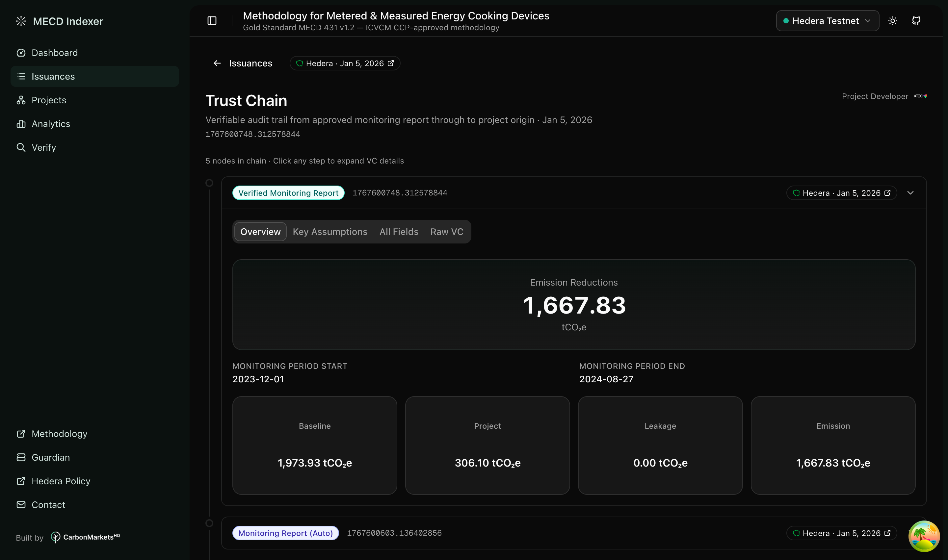Open the Guardian link in sidebar

pos(51,457)
